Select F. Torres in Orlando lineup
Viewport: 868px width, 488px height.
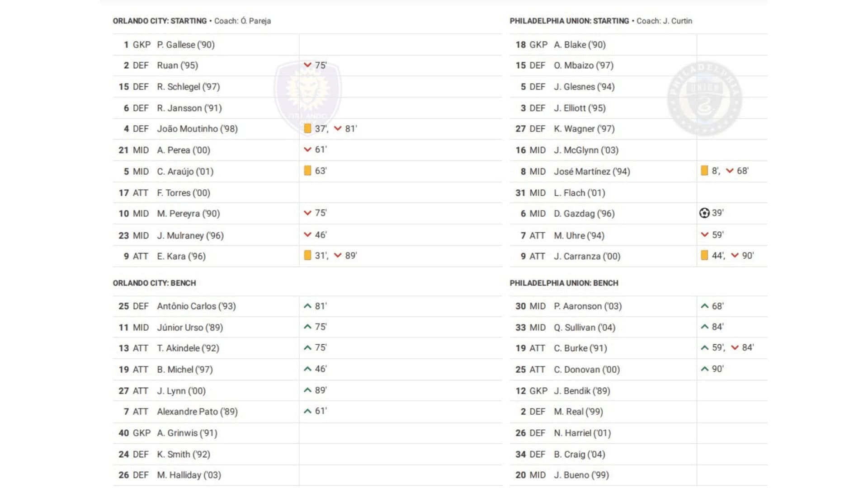coord(184,193)
